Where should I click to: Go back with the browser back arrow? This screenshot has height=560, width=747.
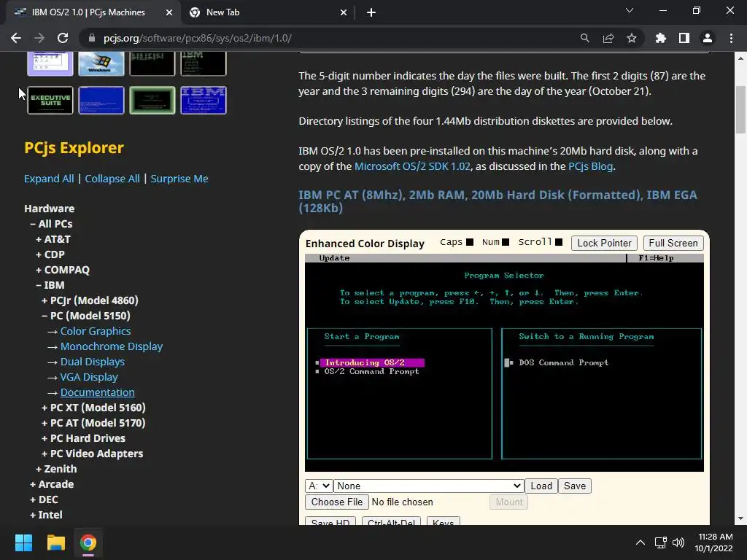[16, 38]
